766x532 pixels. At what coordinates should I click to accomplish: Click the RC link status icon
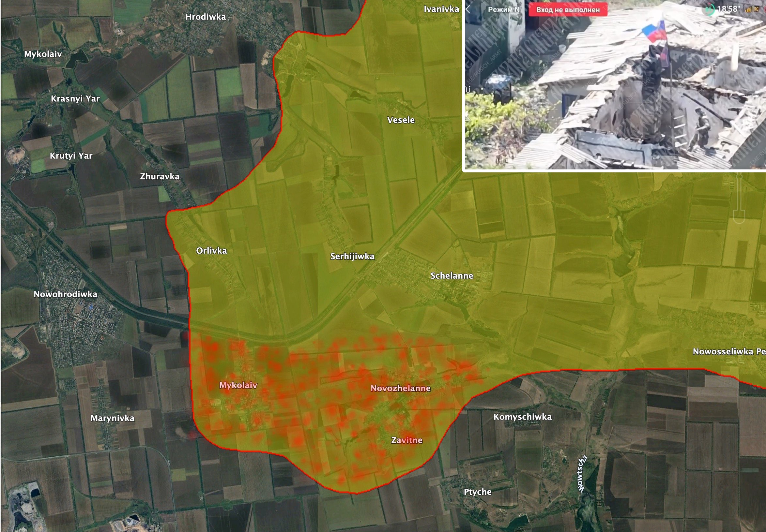[757, 9]
